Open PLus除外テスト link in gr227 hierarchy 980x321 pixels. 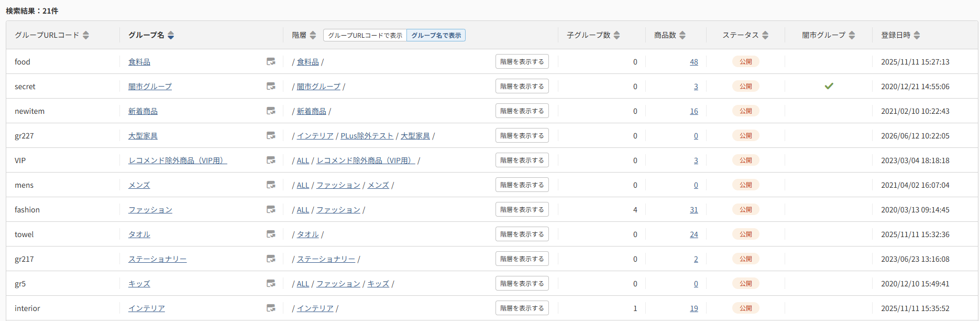click(367, 136)
